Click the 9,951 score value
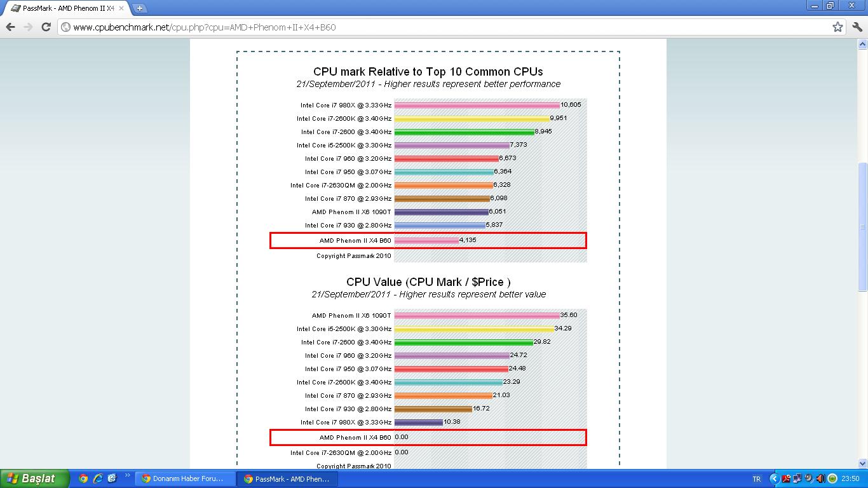The width and height of the screenshot is (868, 488). coord(559,118)
